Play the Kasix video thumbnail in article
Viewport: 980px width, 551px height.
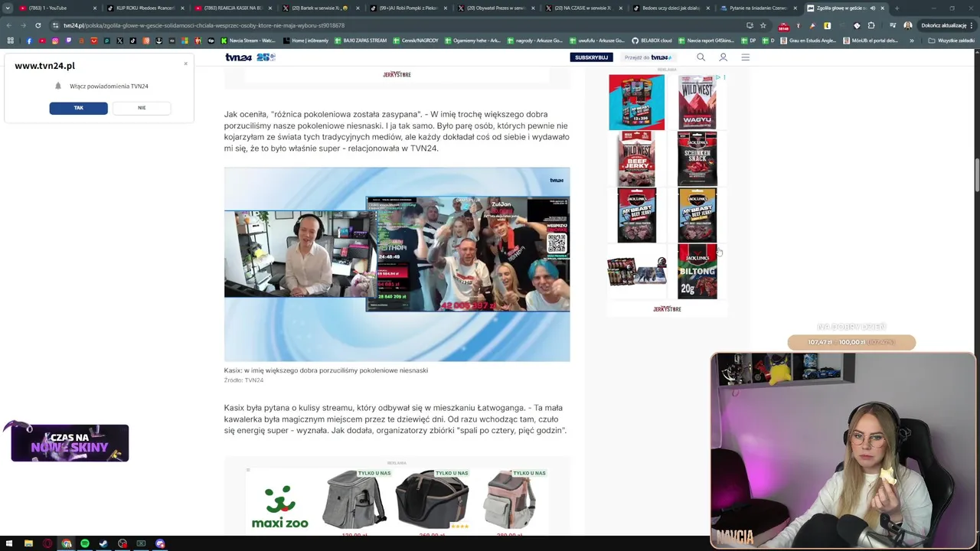[x=397, y=264]
